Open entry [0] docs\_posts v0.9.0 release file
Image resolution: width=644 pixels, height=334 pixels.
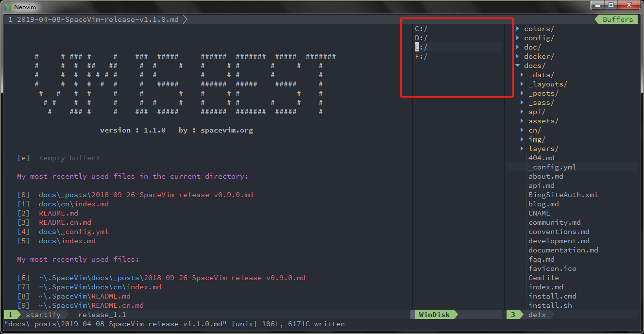[135, 195]
